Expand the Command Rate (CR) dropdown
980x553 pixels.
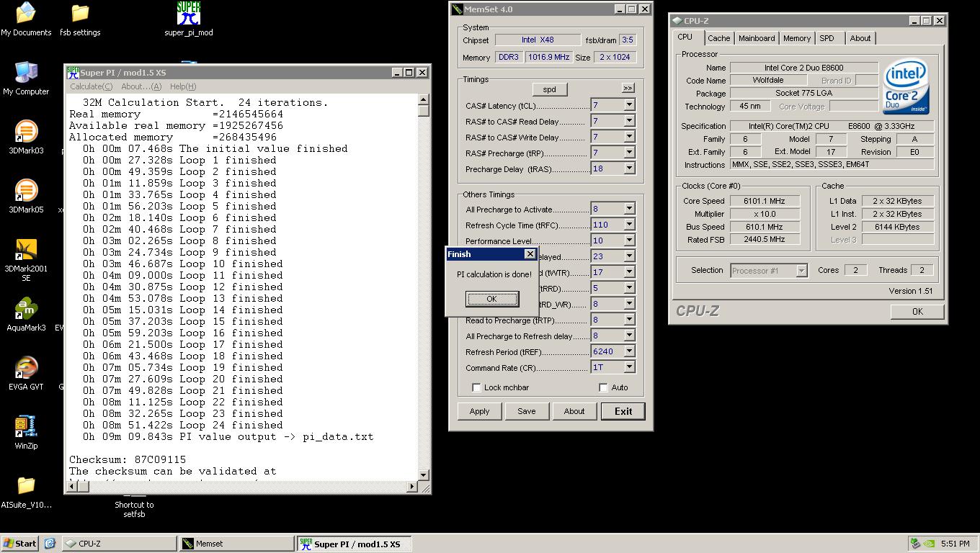pos(629,367)
